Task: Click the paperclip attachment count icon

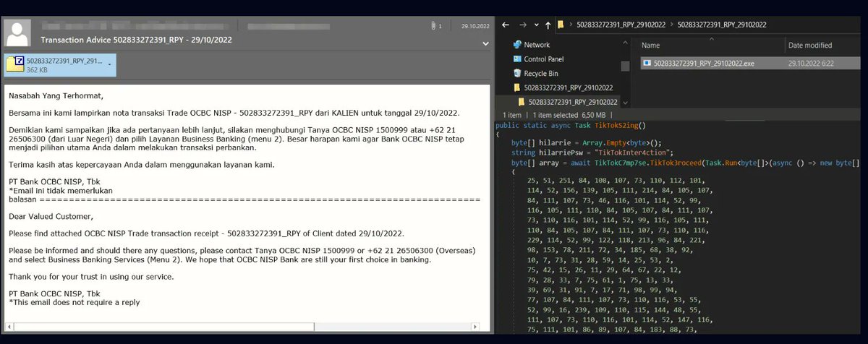Action: coord(435,26)
